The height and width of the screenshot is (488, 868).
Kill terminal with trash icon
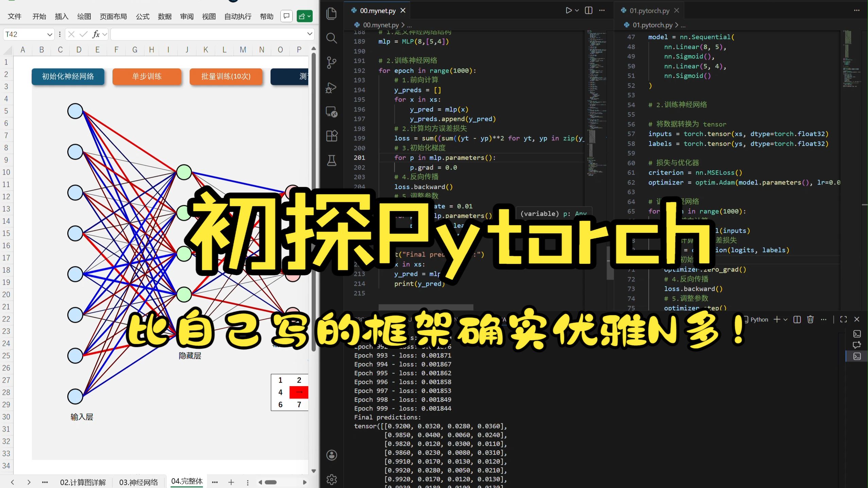(810, 319)
